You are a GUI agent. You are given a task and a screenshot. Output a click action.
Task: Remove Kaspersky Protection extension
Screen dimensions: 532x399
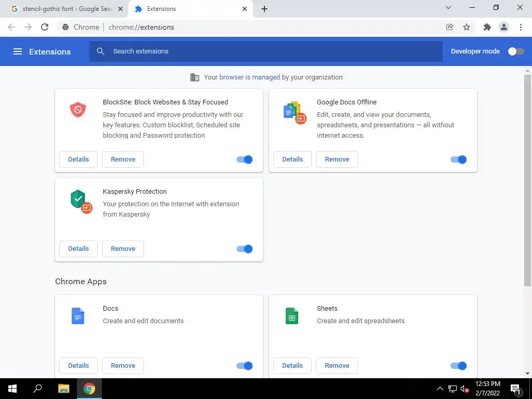[123, 249]
